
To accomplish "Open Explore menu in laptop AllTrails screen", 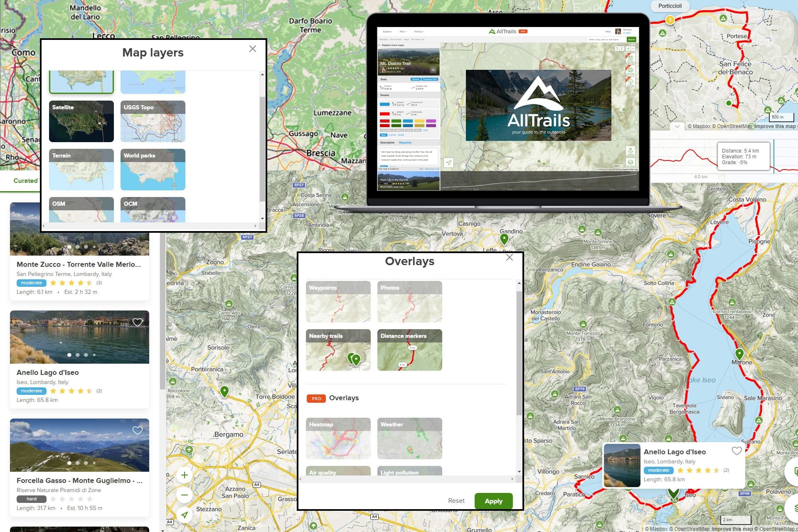I will pyautogui.click(x=387, y=32).
